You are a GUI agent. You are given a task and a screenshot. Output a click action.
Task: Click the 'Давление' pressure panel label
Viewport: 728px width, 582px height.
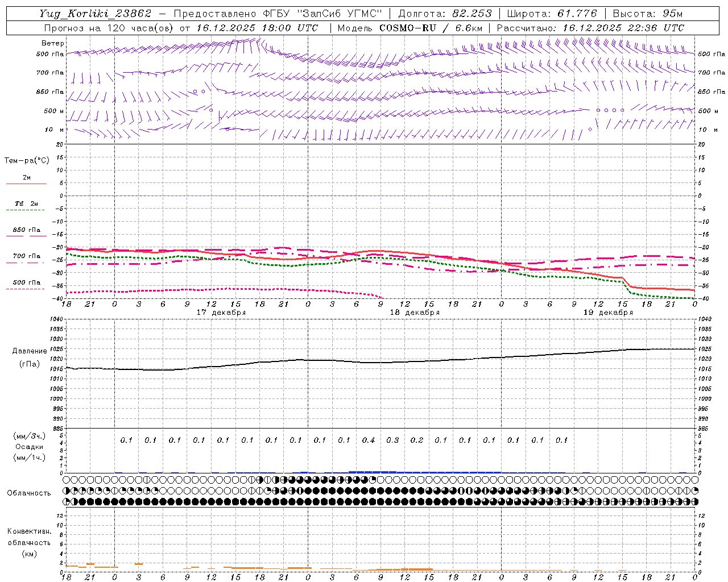coord(30,351)
